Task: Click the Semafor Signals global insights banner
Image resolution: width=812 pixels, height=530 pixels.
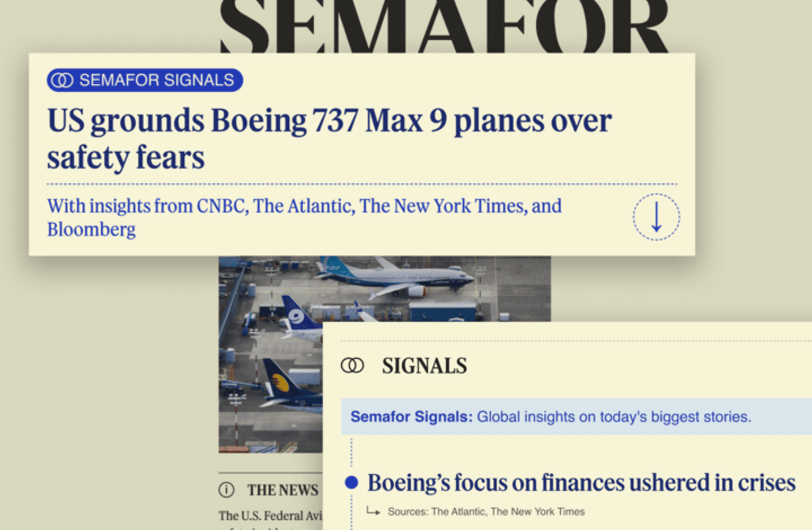Action: tap(576, 417)
